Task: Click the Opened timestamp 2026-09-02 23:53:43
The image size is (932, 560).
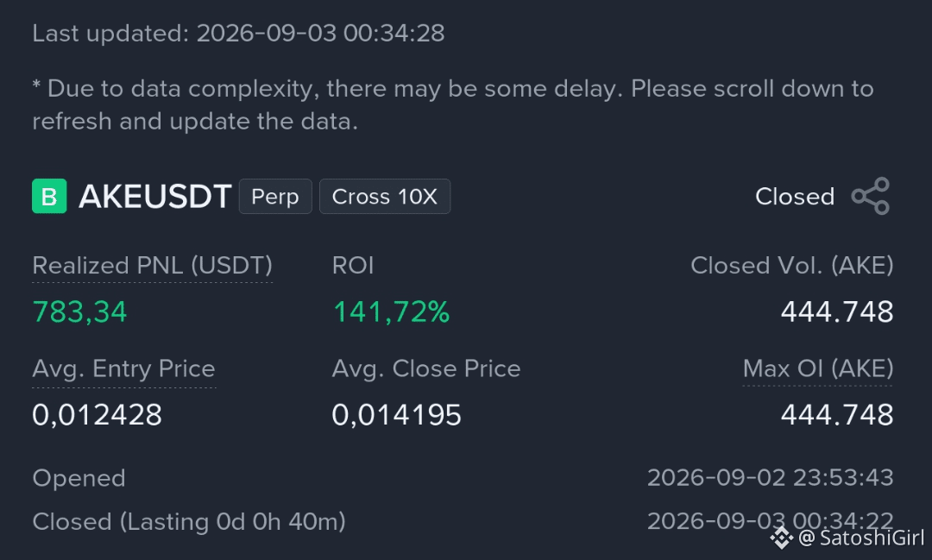Action: click(x=771, y=478)
